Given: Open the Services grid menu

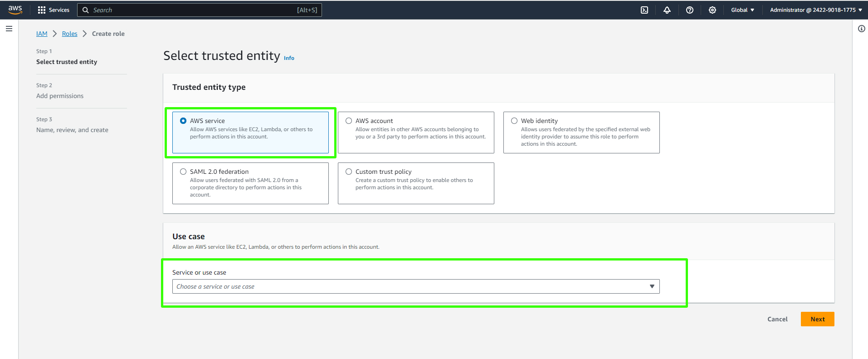Looking at the screenshot, I should pos(54,10).
